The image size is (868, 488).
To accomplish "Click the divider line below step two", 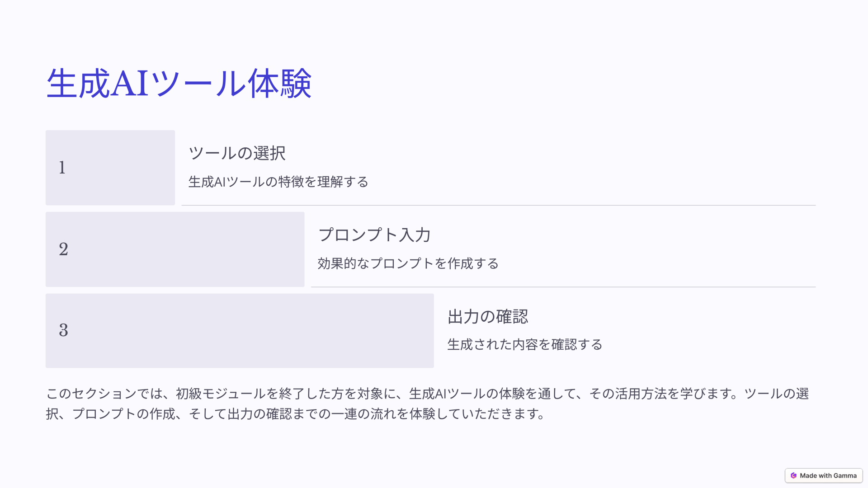I will (563, 287).
